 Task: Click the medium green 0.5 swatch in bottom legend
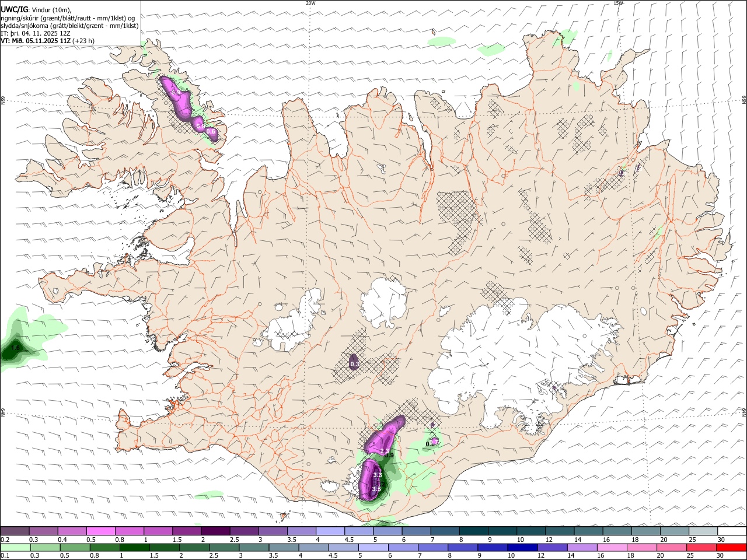(x=75, y=547)
